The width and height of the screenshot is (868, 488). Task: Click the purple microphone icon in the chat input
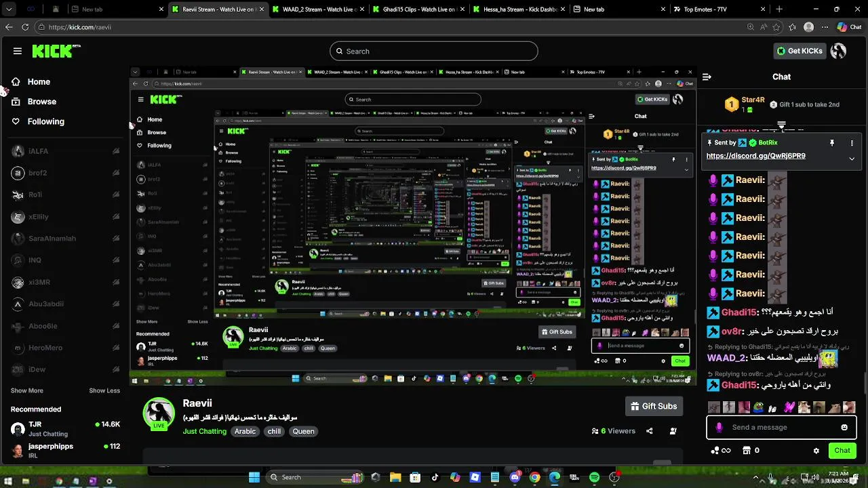pos(719,428)
